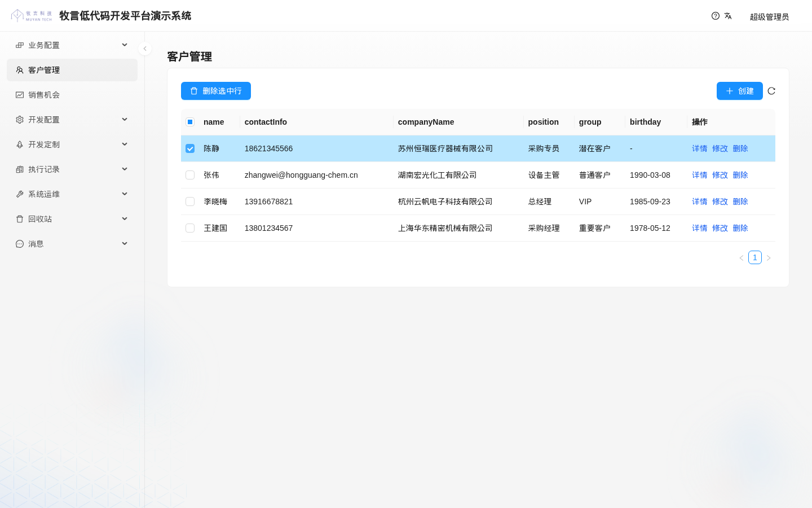Screen dimensions: 812x508
Task: Open 详情 for 王建国
Action: (700, 228)
